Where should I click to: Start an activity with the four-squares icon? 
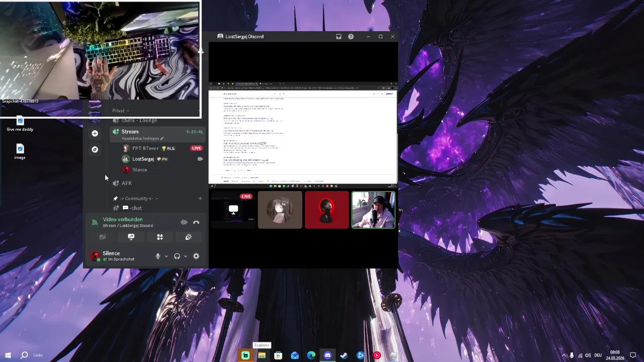160,237
